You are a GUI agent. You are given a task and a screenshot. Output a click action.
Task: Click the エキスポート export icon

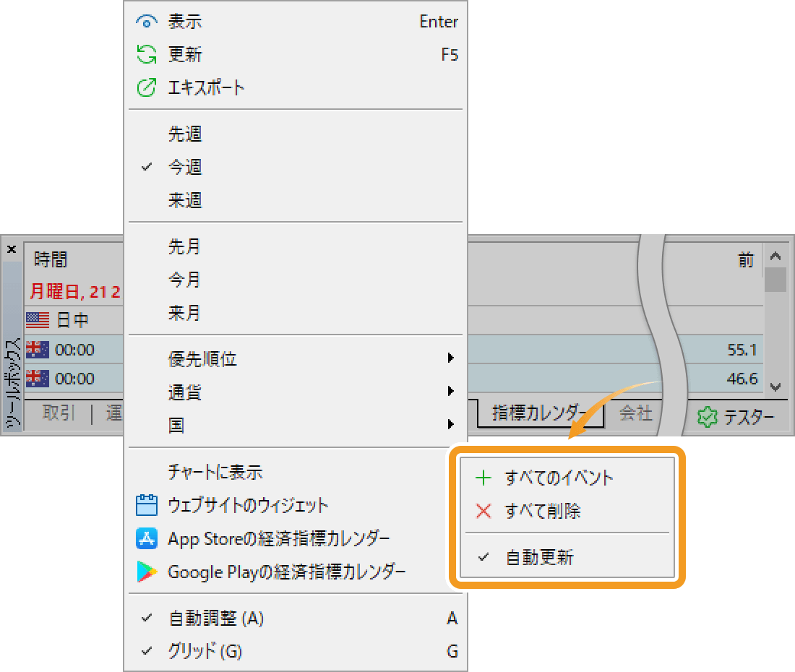pyautogui.click(x=147, y=87)
